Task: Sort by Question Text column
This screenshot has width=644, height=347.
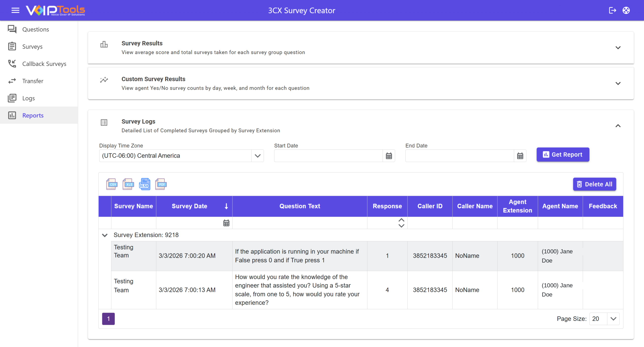Action: pos(300,206)
